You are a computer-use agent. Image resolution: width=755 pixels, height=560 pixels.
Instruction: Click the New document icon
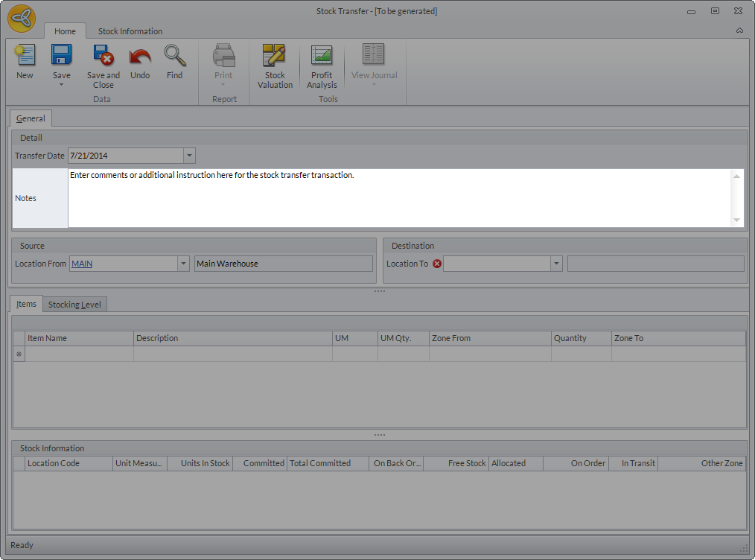click(25, 56)
